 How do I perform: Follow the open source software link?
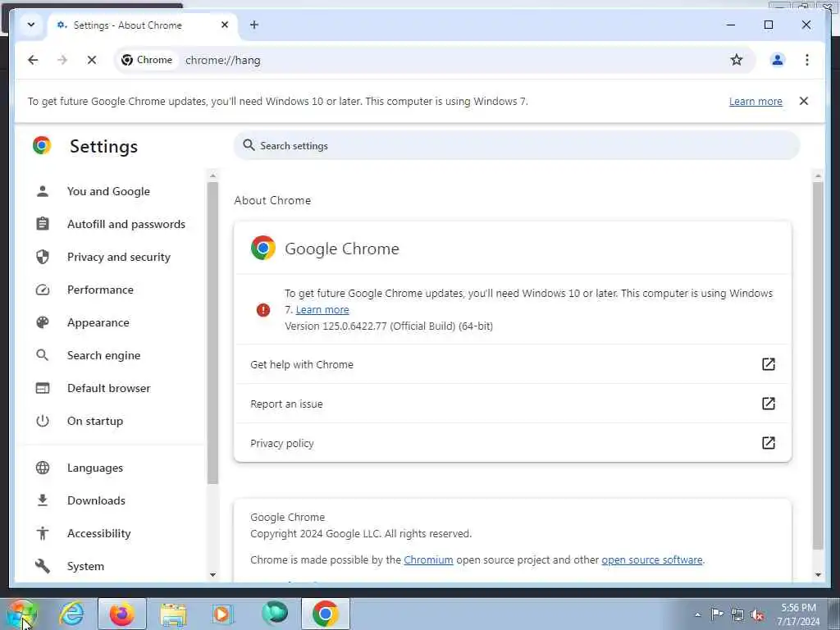point(652,559)
